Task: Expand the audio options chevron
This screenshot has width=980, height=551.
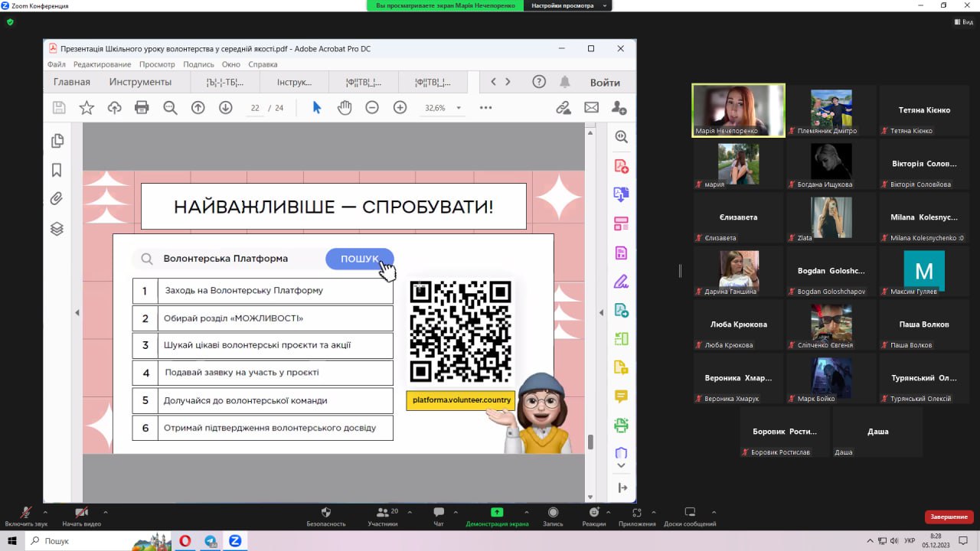Action: coord(45,512)
